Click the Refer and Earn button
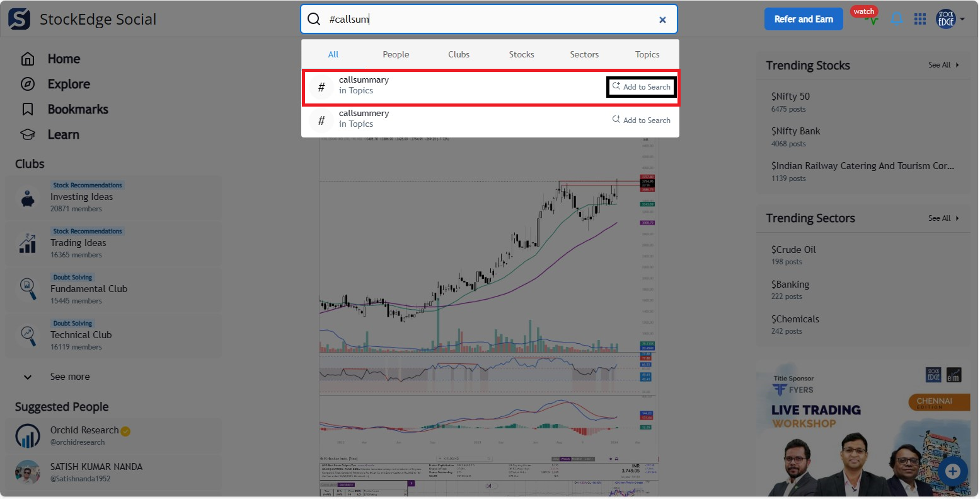Viewport: 980px width, 499px height. (804, 19)
